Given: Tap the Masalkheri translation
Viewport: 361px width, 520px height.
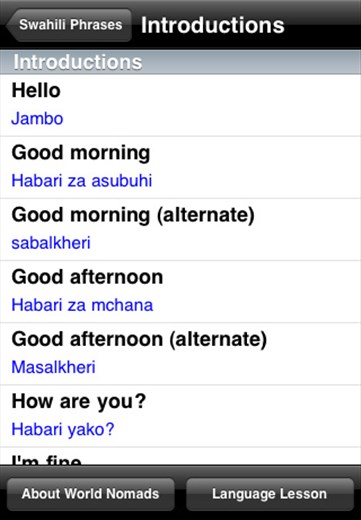Looking at the screenshot, I should click(53, 367).
